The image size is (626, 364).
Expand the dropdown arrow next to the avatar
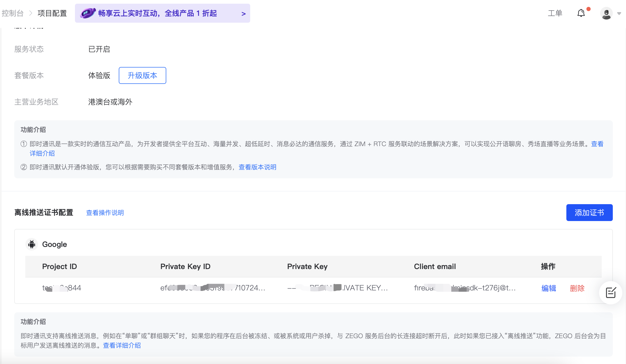(619, 14)
